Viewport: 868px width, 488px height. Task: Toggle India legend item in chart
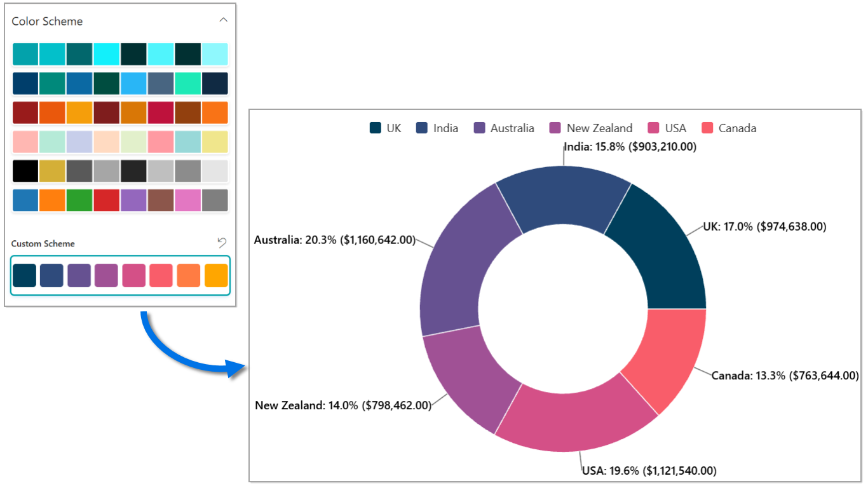pos(437,128)
